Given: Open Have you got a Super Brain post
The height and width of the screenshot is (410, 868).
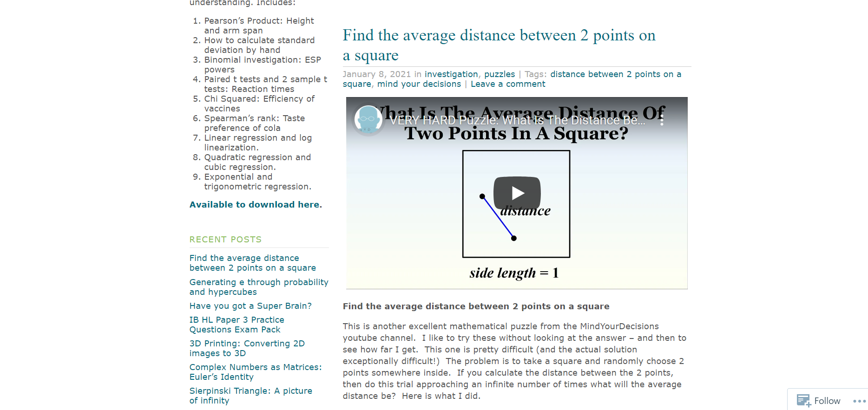Looking at the screenshot, I should point(250,306).
